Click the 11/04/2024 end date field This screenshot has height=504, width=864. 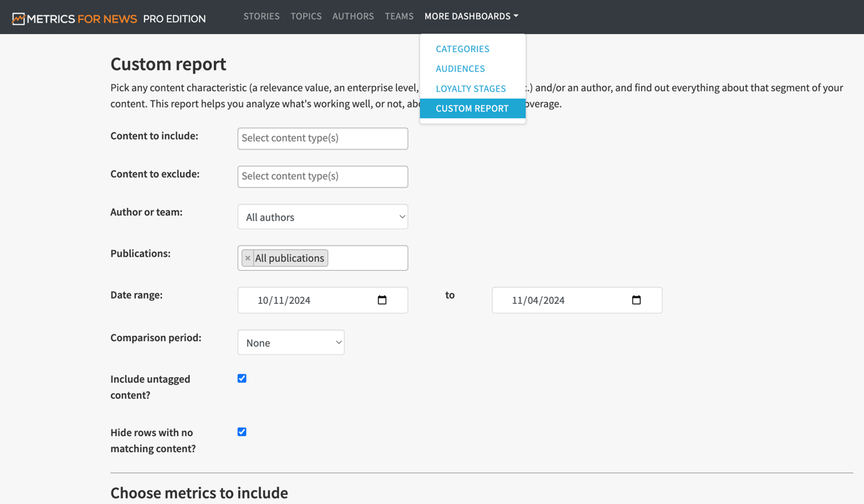577,300
